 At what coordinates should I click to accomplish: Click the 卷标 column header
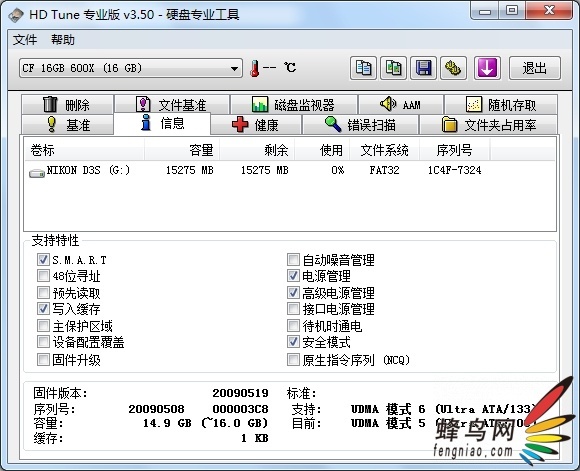point(84,150)
